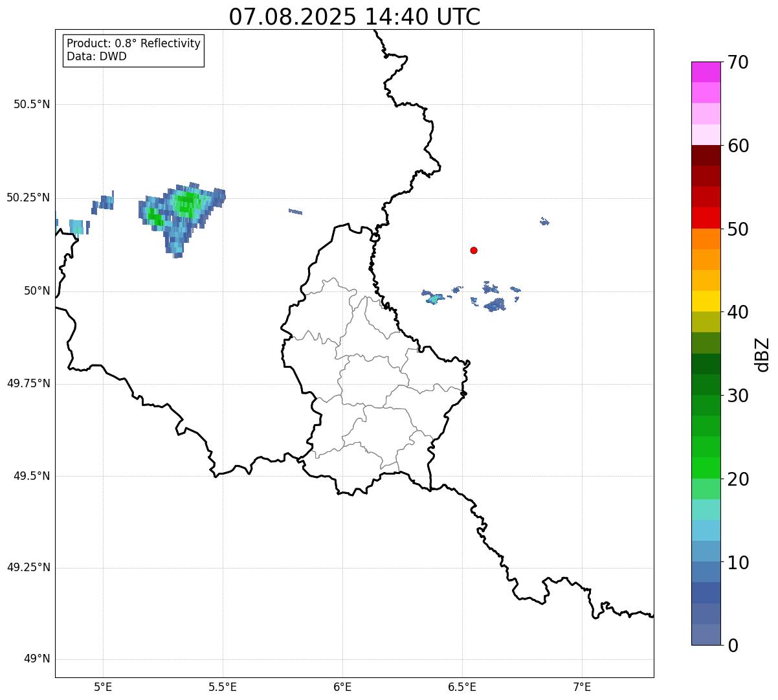
Task: Click the 0 tick label on the colorbar
Action: click(x=732, y=646)
